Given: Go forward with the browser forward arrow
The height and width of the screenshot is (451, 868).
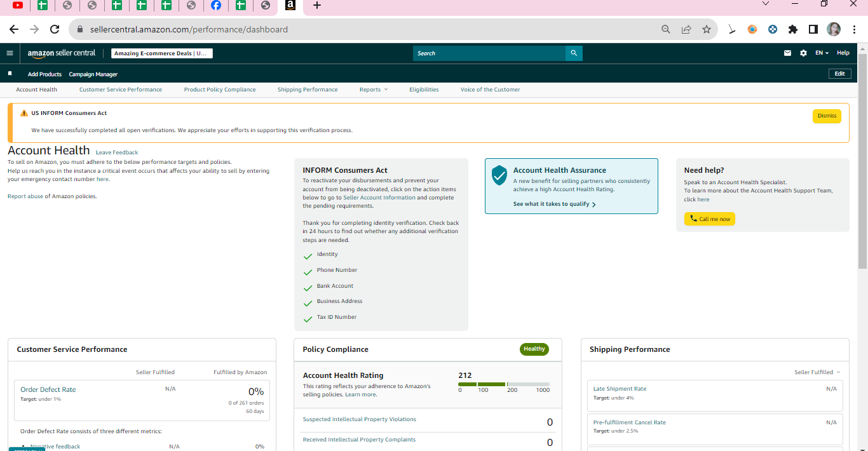Looking at the screenshot, I should (34, 29).
